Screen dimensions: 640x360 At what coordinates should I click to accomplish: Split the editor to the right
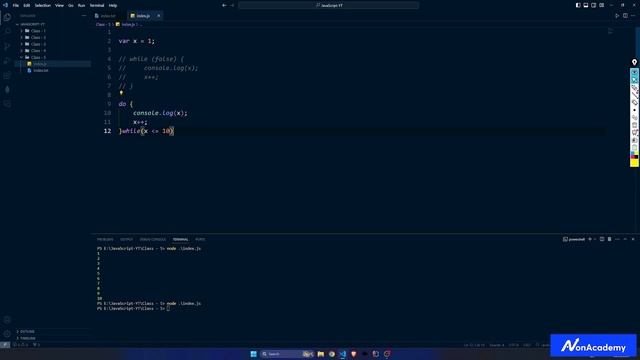coord(625,16)
